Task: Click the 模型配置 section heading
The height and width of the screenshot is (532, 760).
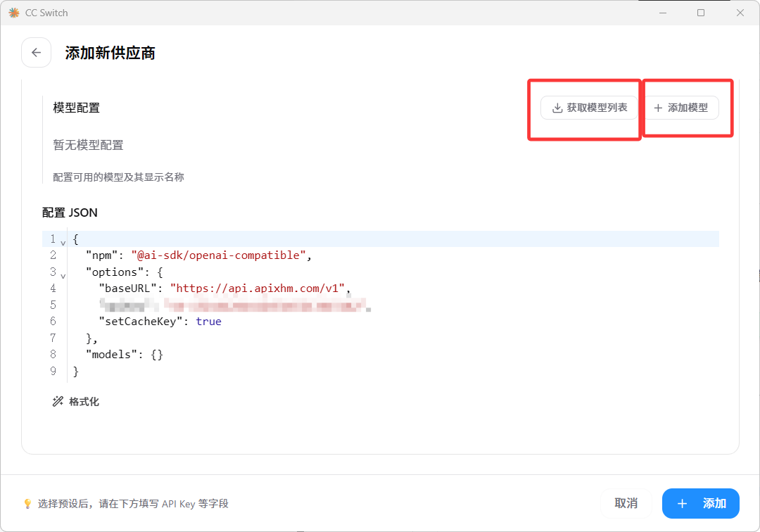Action: 76,108
